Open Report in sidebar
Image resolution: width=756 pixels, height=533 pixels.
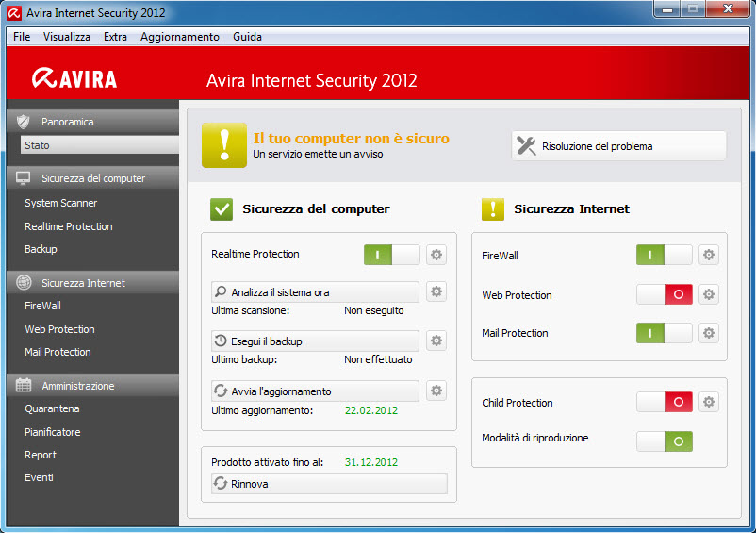(41, 455)
